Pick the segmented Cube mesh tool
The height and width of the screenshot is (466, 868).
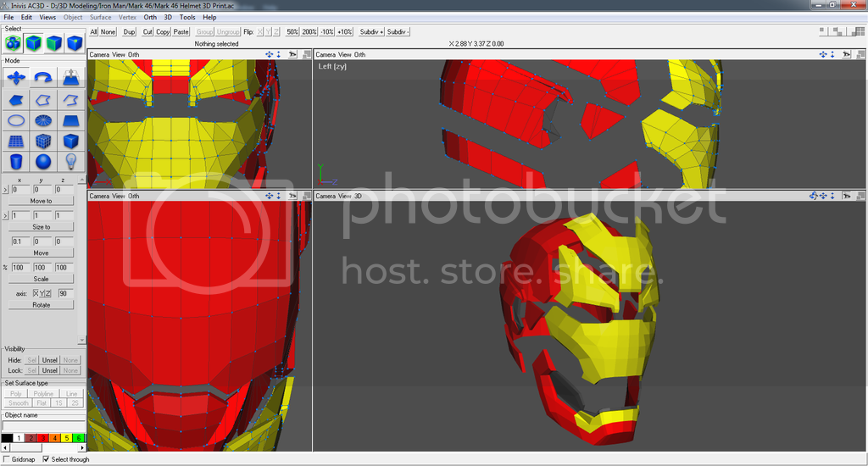(x=43, y=141)
